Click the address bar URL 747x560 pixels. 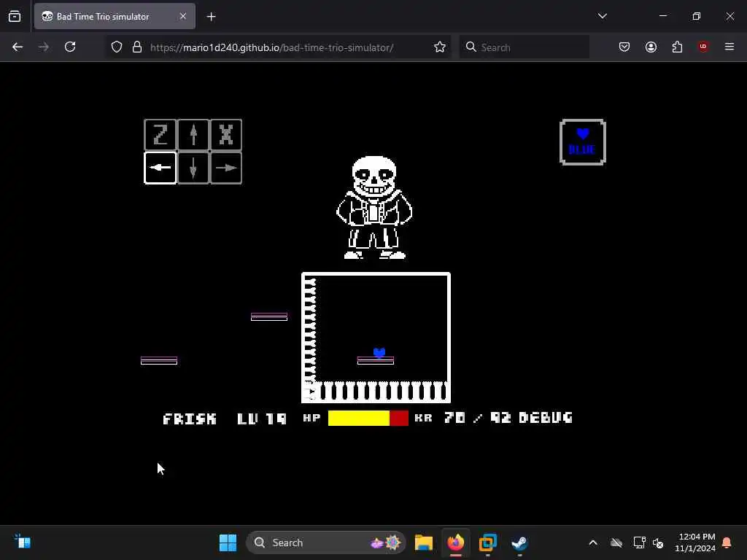click(x=271, y=47)
